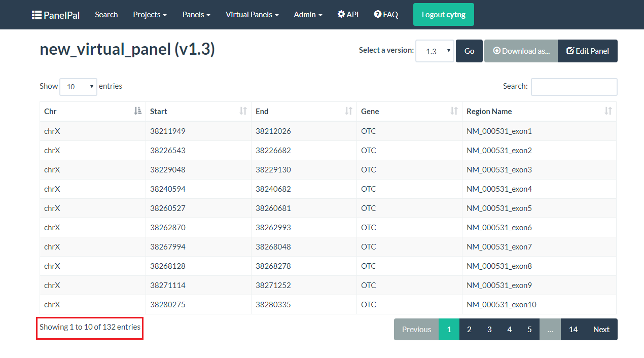Image resolution: width=644 pixels, height=358 pixels.
Task: Click end value 38280335
Action: point(273,305)
